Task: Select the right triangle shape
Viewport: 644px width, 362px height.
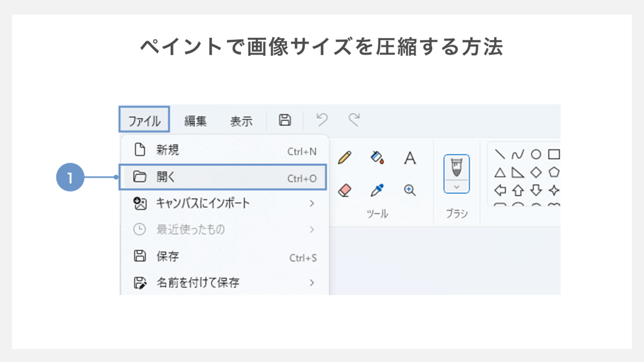Action: 518,172
